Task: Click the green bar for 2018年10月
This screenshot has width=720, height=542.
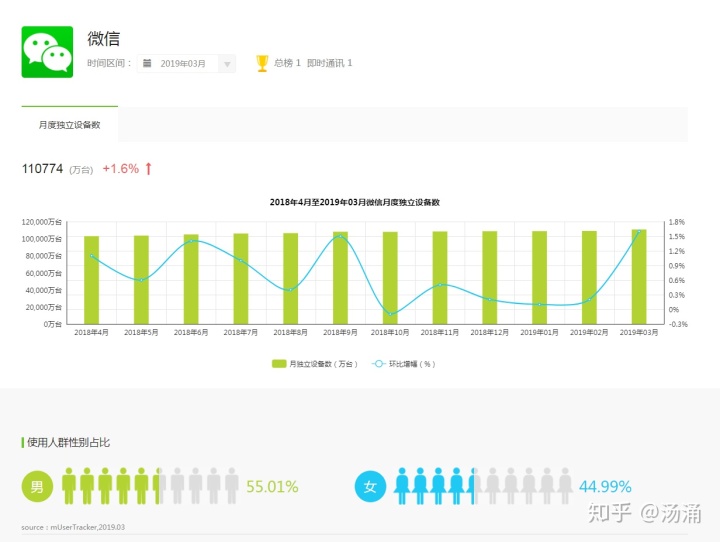Action: pyautogui.click(x=390, y=278)
